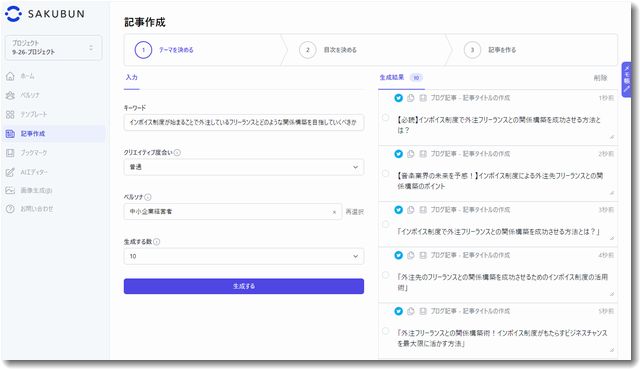Go to step 2 目次を決める
The image size is (640, 369).
pos(328,50)
